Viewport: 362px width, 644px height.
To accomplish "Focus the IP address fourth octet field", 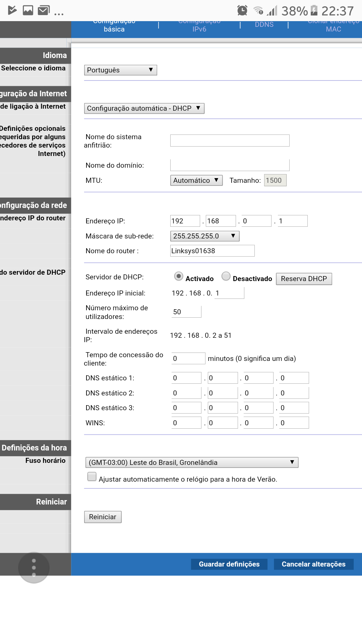I will coord(293,221).
